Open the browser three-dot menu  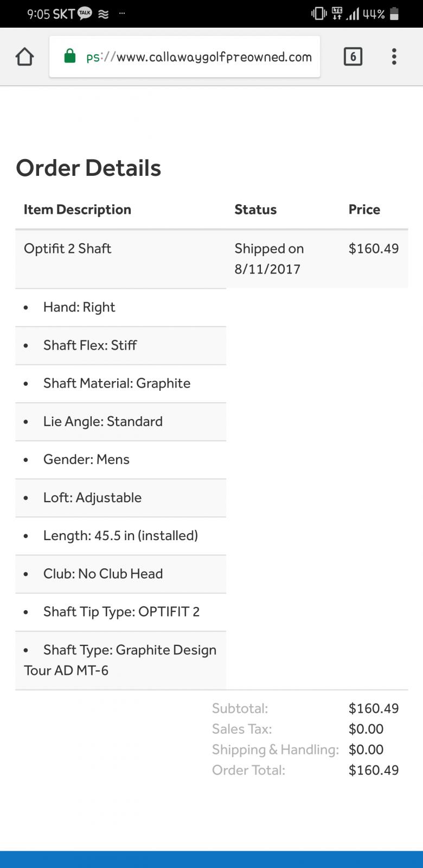[394, 56]
